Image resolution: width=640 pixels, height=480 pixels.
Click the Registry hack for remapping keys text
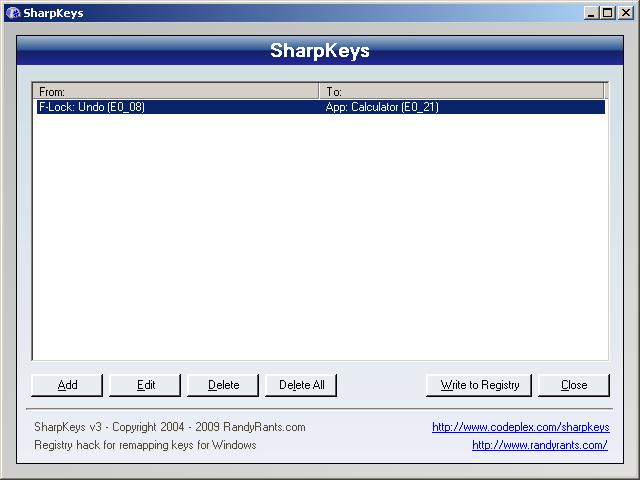pyautogui.click(x=145, y=445)
